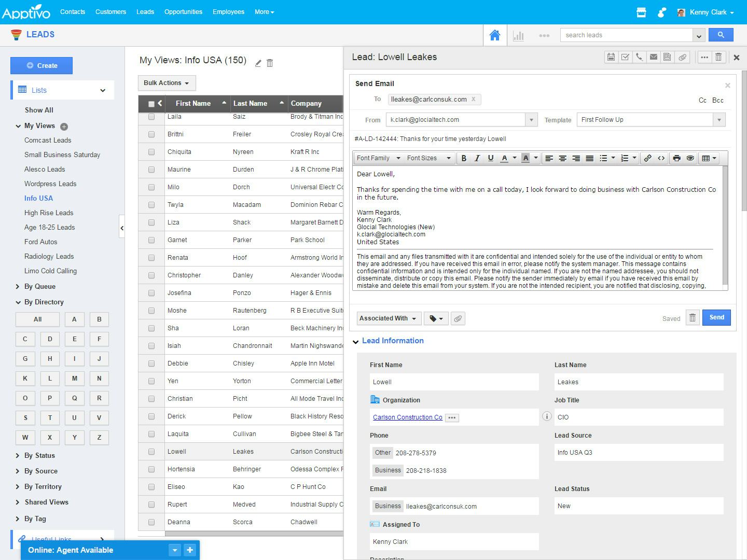747x560 pixels.
Task: Tick the checkbox beside Lowell Leakes row
Action: click(151, 452)
